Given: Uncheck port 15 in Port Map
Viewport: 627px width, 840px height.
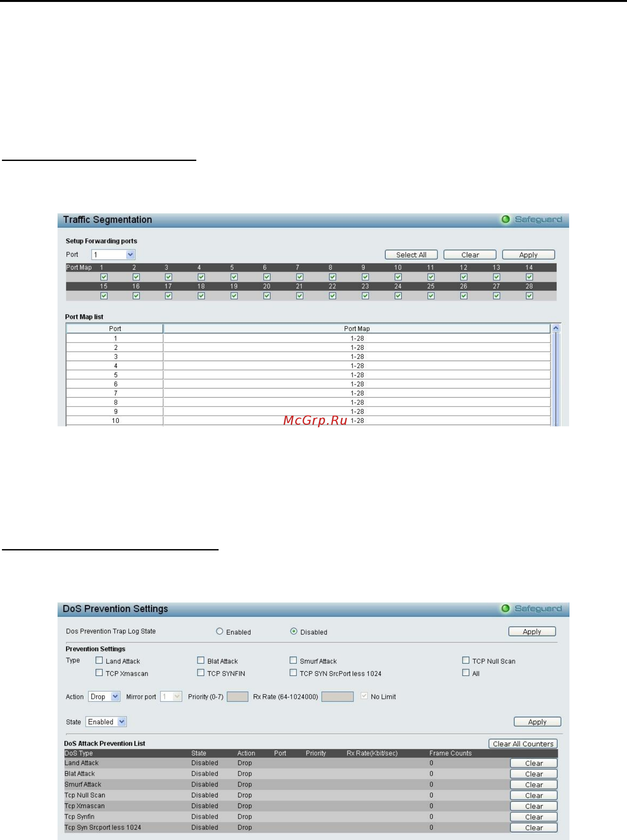Looking at the screenshot, I should 103,295.
